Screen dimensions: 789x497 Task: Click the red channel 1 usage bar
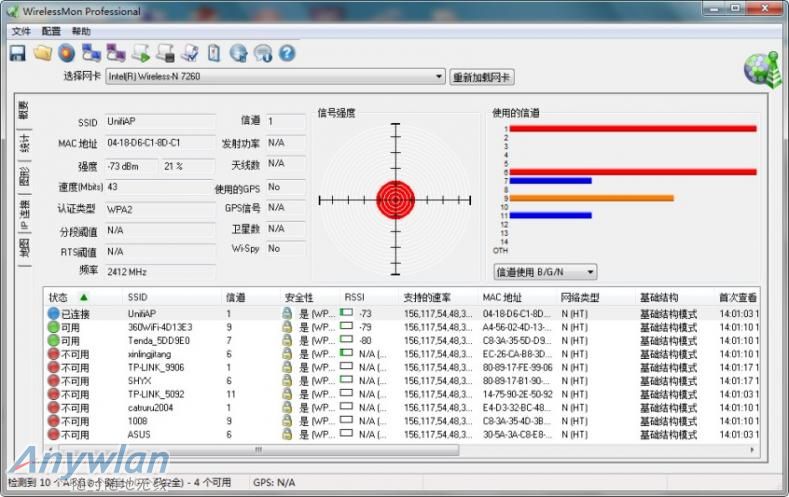(633, 129)
